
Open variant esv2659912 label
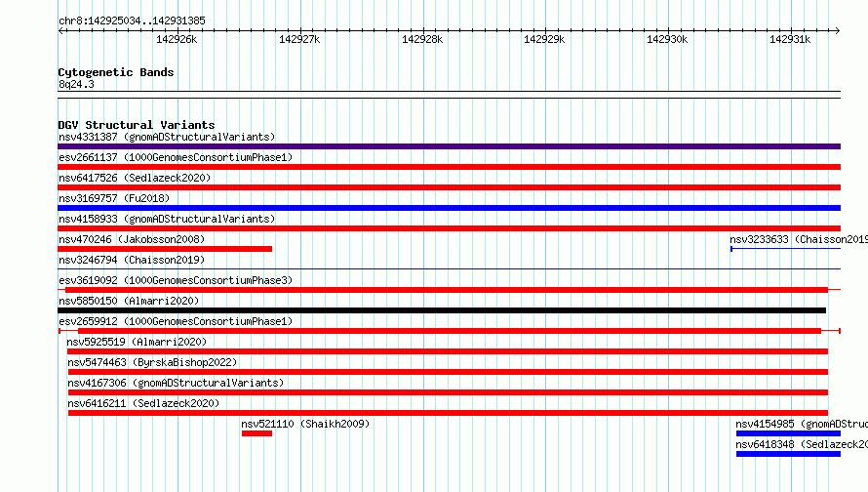tap(176, 321)
